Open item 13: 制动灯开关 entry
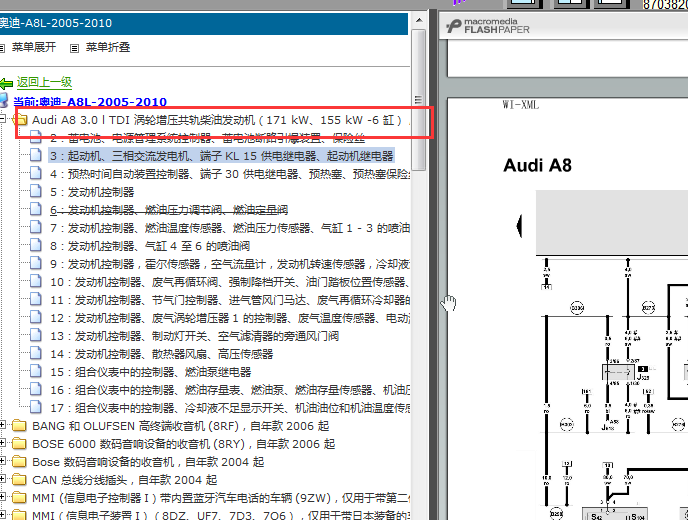 [x=194, y=336]
